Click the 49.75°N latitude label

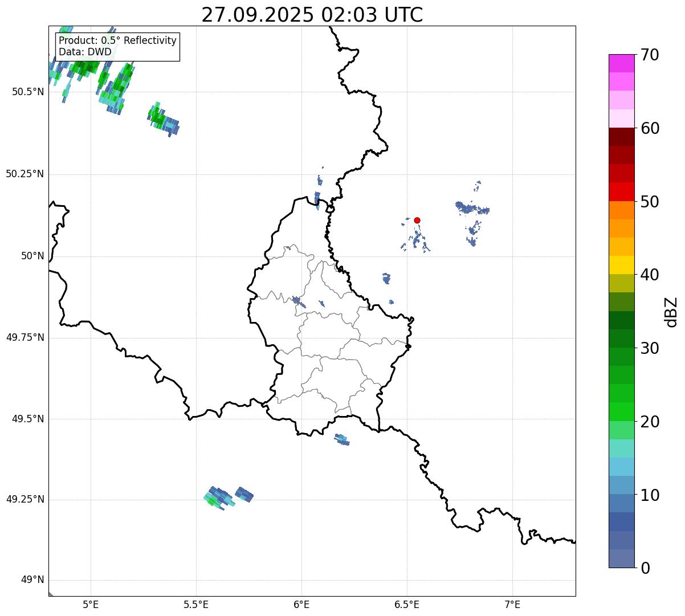click(x=25, y=337)
